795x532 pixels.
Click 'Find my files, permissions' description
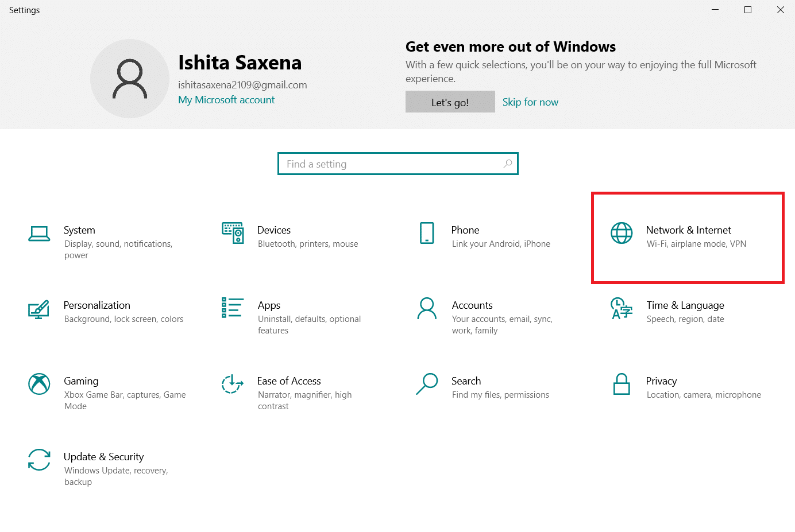(500, 395)
